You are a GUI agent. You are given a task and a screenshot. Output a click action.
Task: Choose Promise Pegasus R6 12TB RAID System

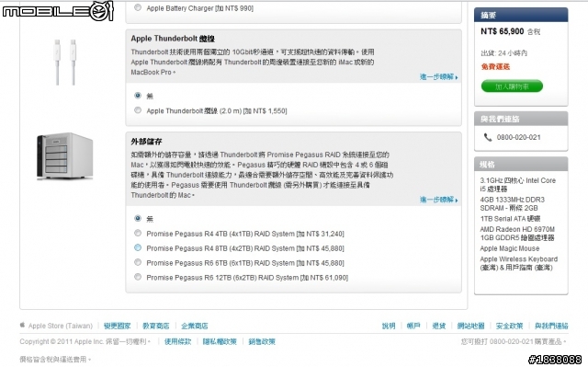138,277
